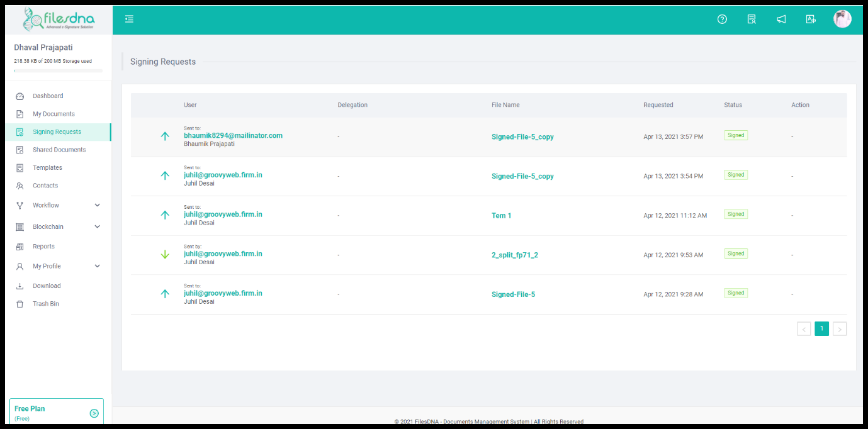This screenshot has height=429, width=868.
Task: Click the Signing Requests sidebar icon
Action: pyautogui.click(x=20, y=132)
